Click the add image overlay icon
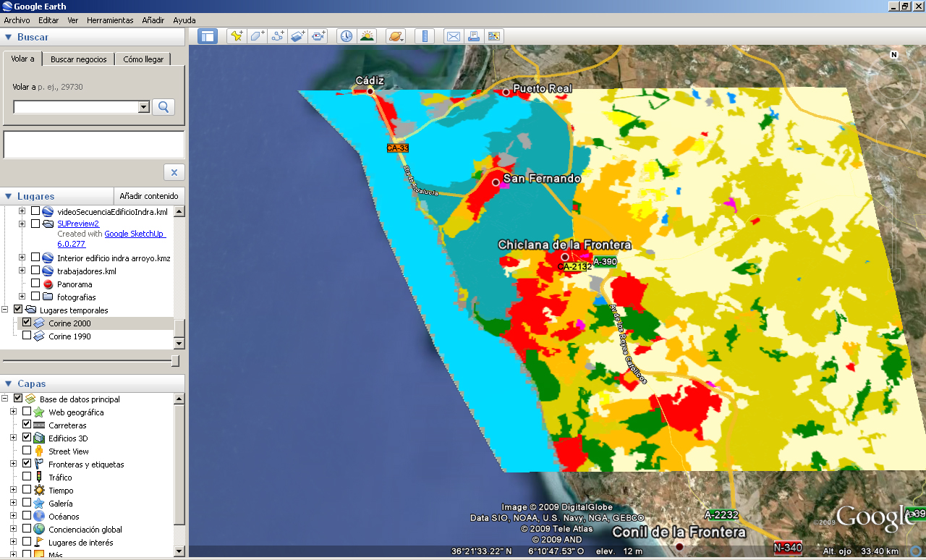The image size is (926, 560). pyautogui.click(x=298, y=36)
